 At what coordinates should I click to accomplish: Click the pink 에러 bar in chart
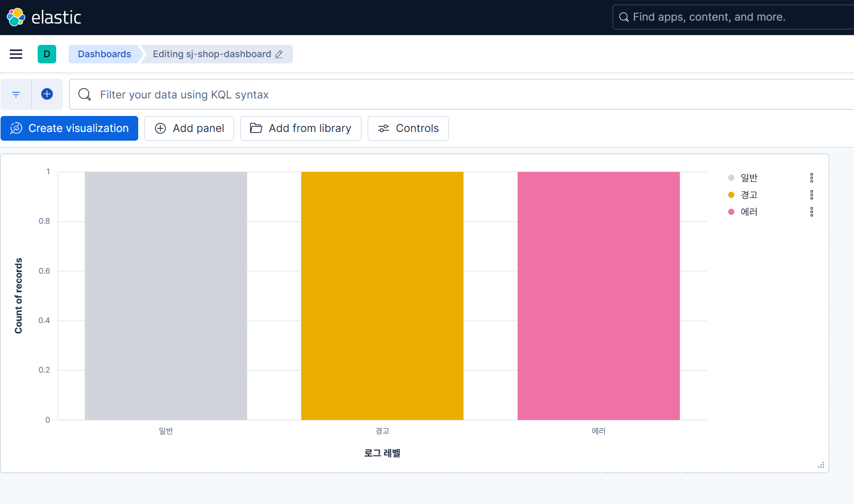[599, 296]
